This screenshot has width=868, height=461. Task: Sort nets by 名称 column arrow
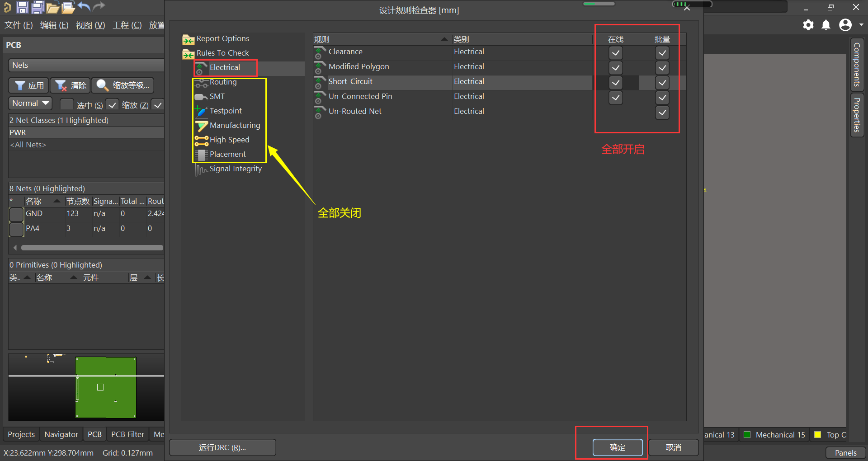point(57,201)
